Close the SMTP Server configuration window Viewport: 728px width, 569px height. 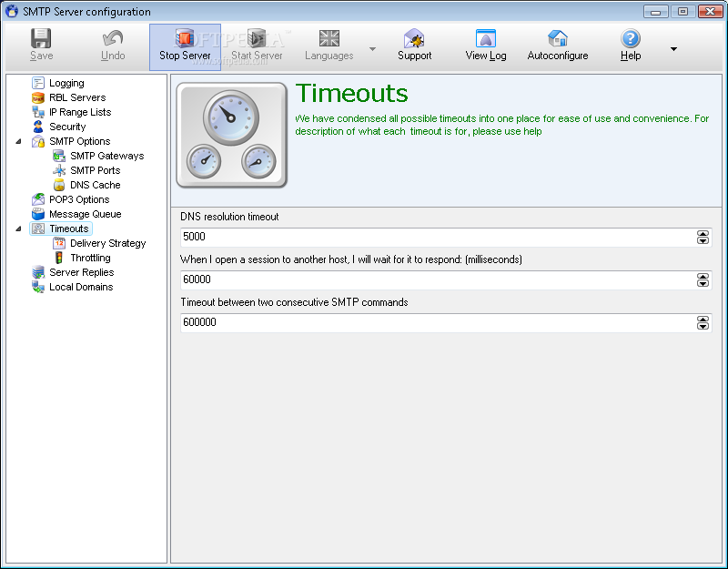point(711,11)
